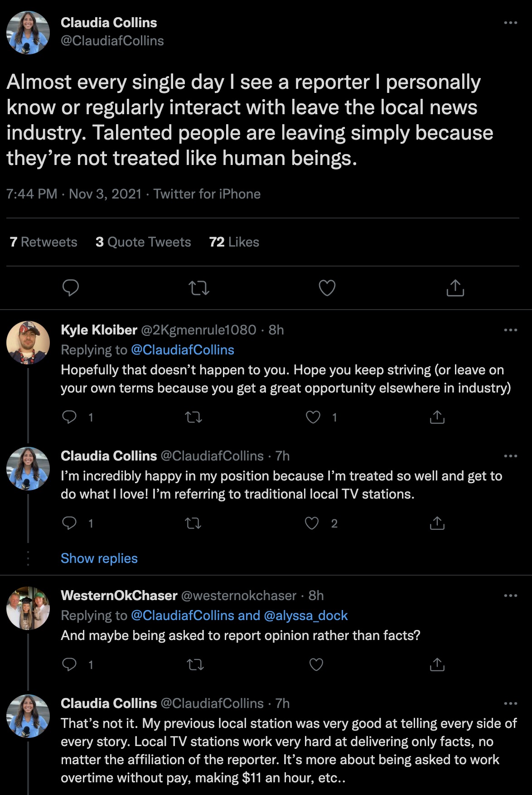
Task: Reply to WesternOkChaser's comment
Action: [69, 664]
